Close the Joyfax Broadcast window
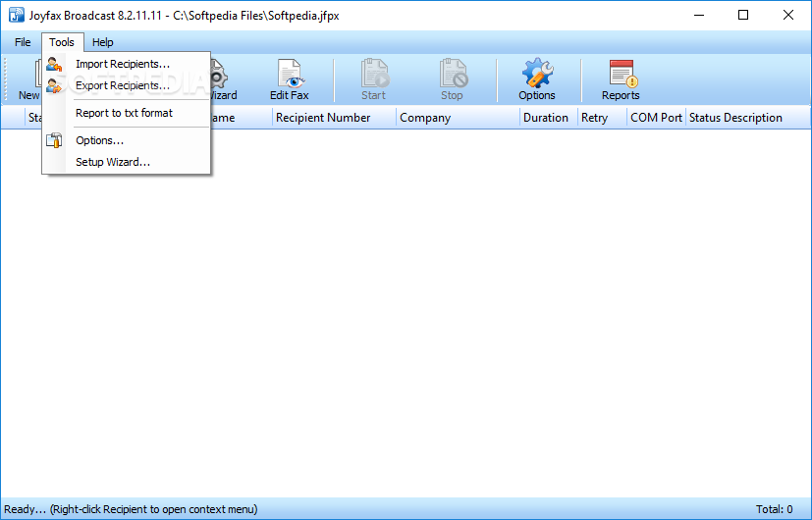 [788, 15]
